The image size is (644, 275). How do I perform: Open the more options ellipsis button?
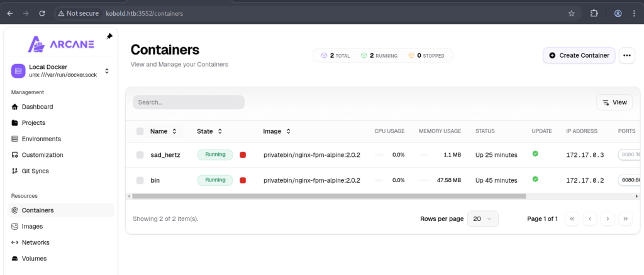(x=626, y=55)
